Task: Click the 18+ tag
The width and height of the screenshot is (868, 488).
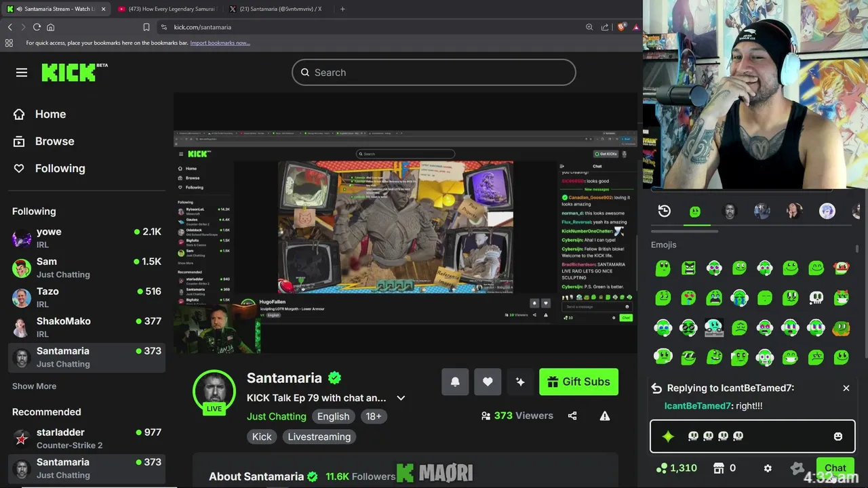Action: point(374,416)
